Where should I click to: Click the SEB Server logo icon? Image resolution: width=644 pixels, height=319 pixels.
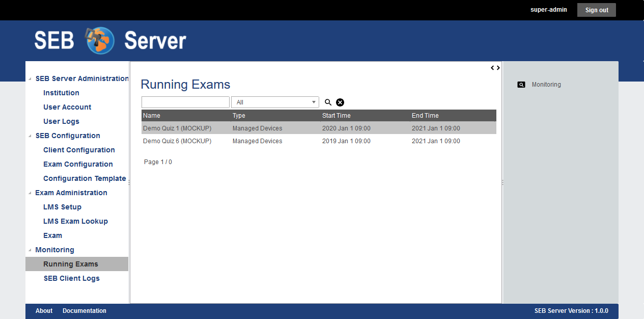click(x=100, y=41)
